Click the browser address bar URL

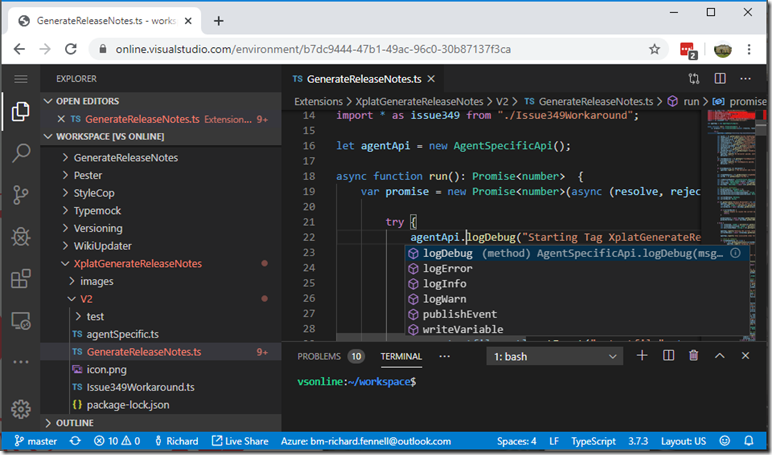point(313,49)
